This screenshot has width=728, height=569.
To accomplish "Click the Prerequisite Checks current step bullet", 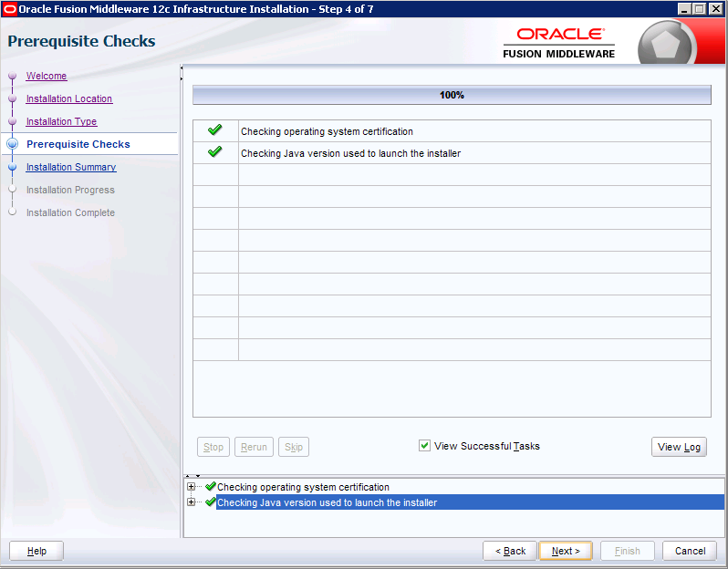I will click(13, 144).
